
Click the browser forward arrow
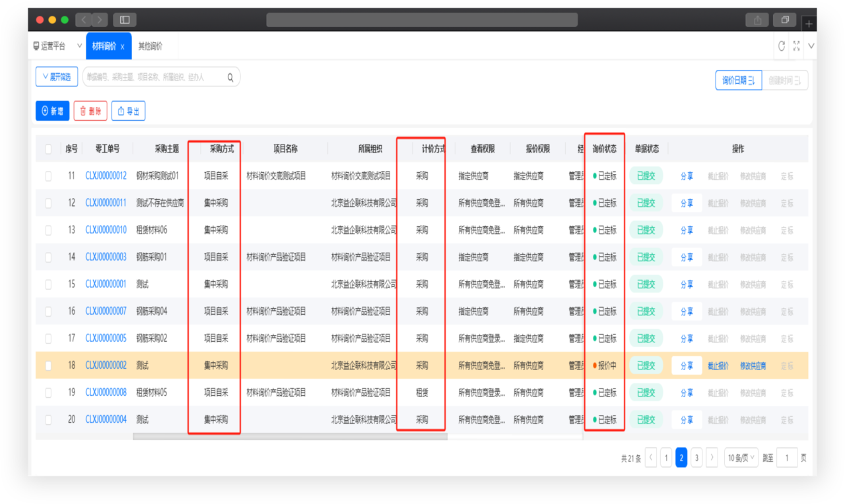100,20
